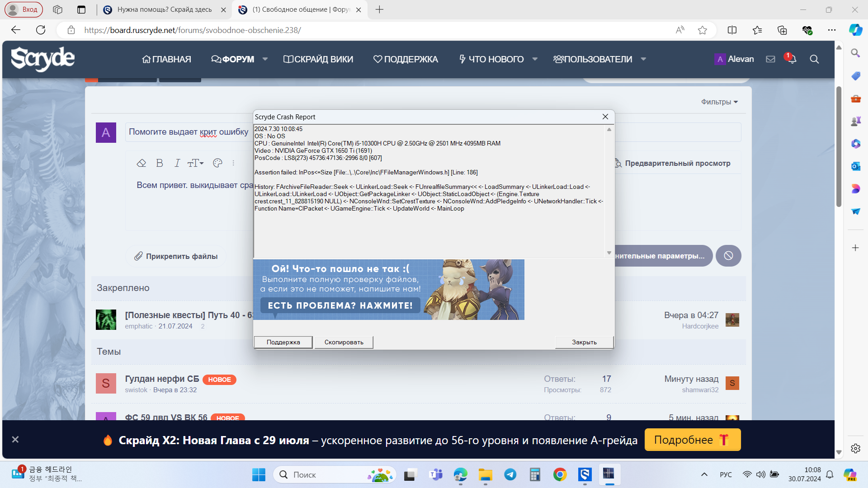This screenshot has width=868, height=488.
Task: Expand the Пользователи menu arrow
Action: pos(643,59)
